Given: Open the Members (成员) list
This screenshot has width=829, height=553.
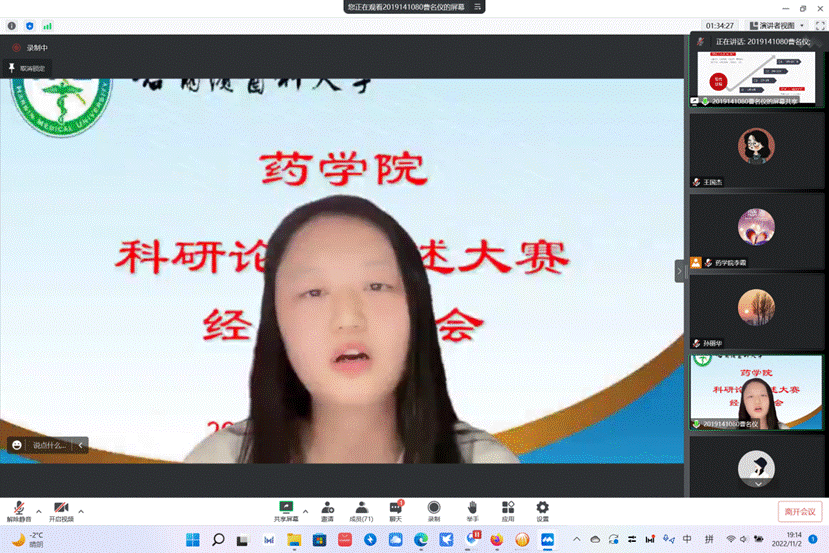Looking at the screenshot, I should 361,508.
